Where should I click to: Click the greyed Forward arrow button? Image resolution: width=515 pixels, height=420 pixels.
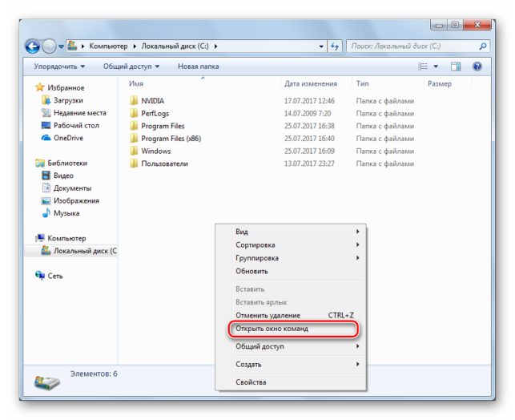pos(50,46)
